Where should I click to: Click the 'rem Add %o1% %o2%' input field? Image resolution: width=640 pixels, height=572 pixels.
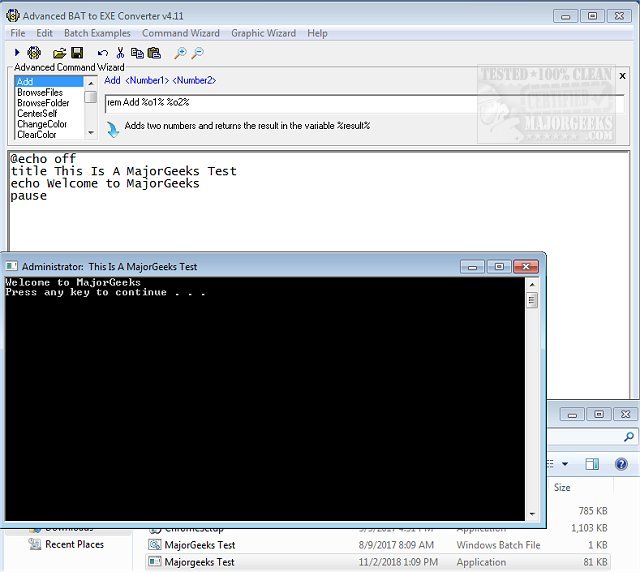click(x=364, y=102)
